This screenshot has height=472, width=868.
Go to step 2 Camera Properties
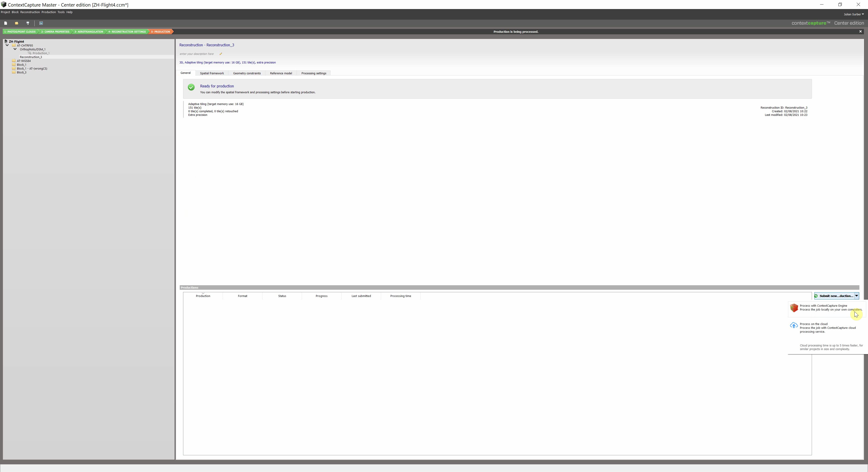click(x=55, y=32)
